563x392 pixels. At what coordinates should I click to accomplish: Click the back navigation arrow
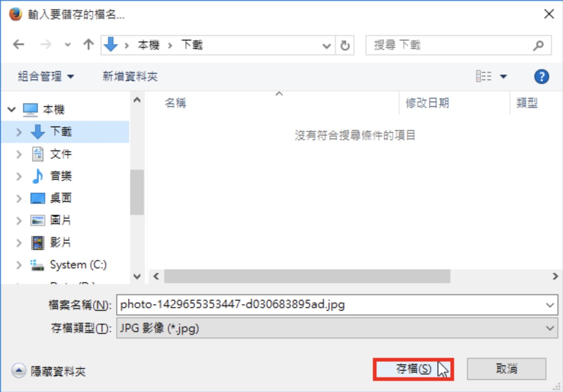(x=18, y=45)
